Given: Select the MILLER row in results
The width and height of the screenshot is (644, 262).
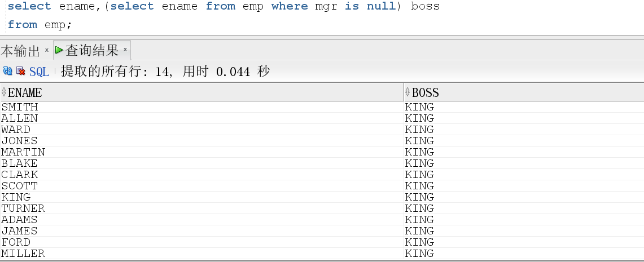Looking at the screenshot, I should pos(322,254).
